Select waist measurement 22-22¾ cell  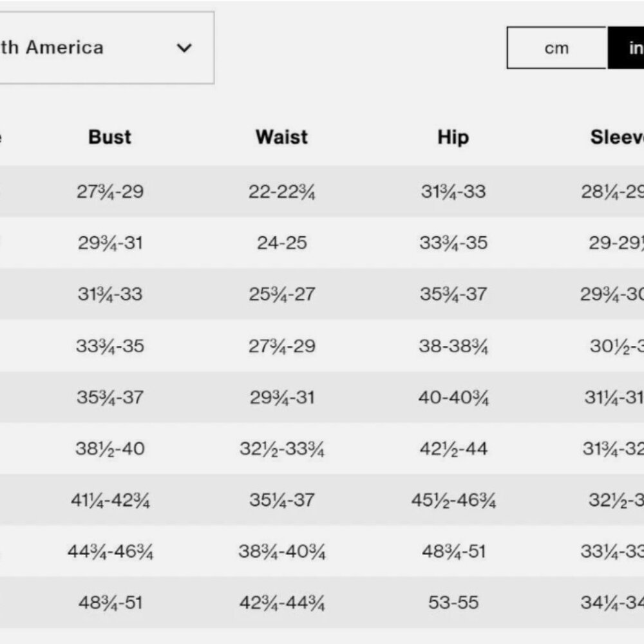(x=282, y=192)
